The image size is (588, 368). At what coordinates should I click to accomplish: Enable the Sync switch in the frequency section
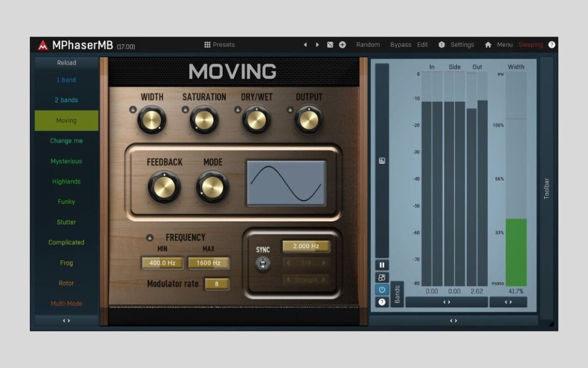pos(263,263)
